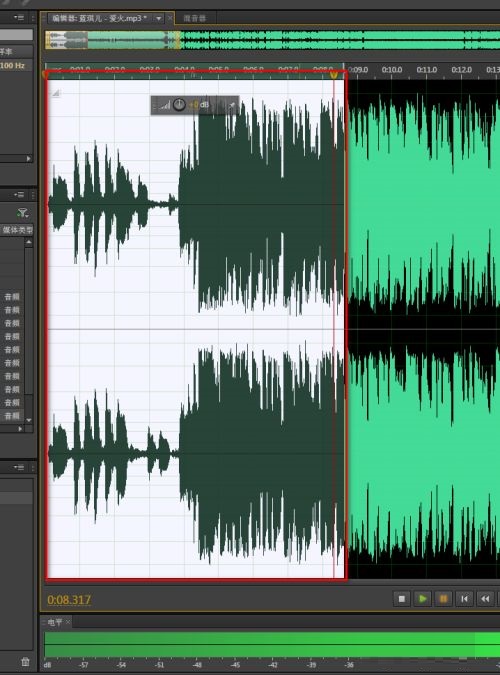This screenshot has width=500, height=675.
Task: Close the editor tab for the mp3 file
Action: [170, 19]
